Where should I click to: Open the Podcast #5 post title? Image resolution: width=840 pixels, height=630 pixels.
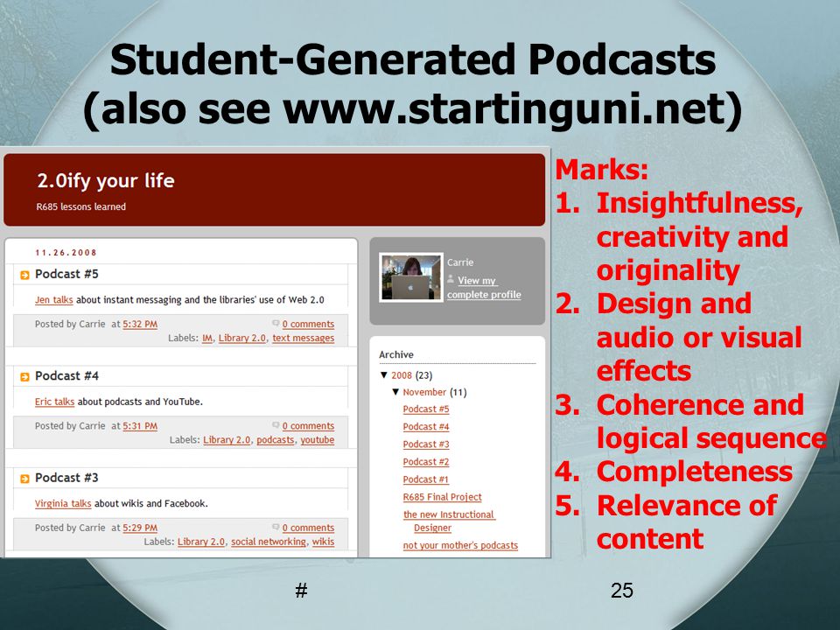(66, 274)
